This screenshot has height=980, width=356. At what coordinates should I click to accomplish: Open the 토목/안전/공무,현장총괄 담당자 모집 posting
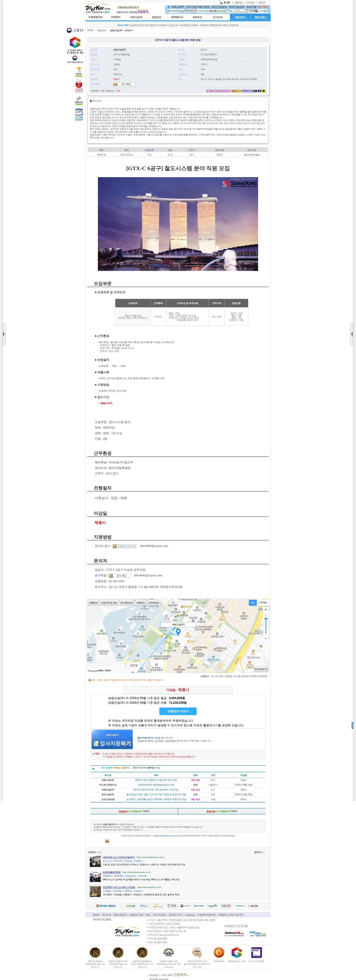click(156, 785)
